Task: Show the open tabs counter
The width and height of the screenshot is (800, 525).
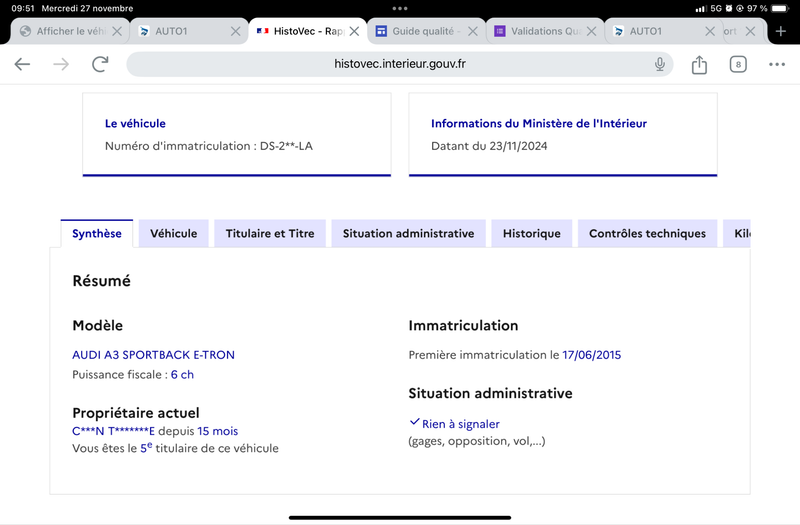Action: pyautogui.click(x=738, y=64)
